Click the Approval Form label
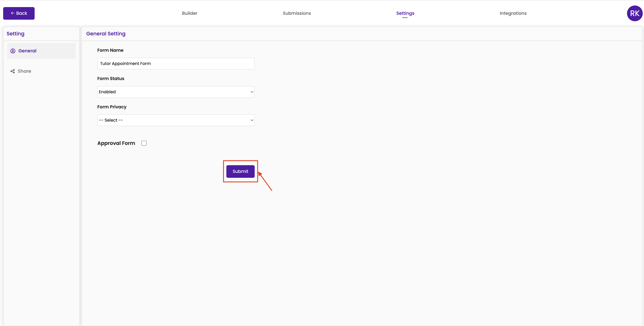 coord(116,143)
